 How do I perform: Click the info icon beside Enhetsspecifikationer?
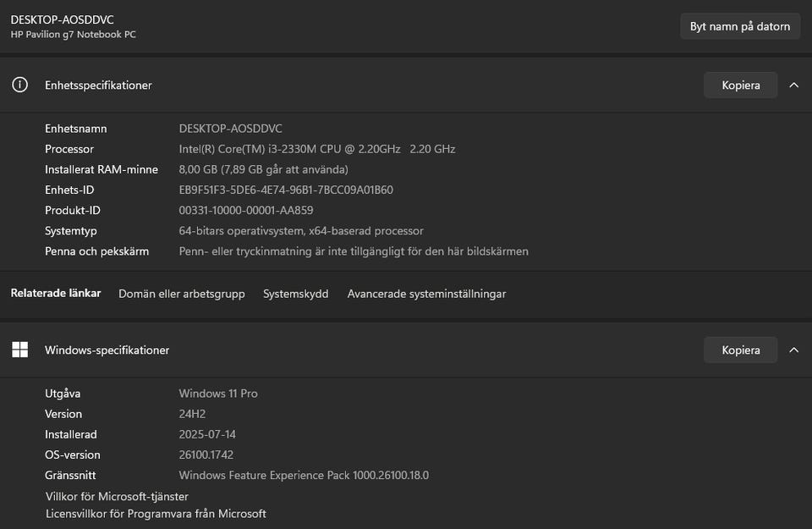click(x=19, y=85)
